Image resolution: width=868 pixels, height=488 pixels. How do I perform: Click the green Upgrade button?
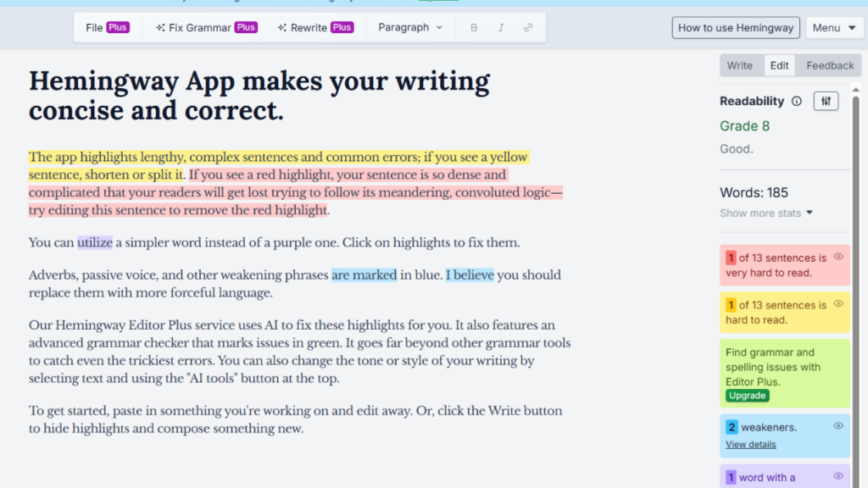[x=748, y=396]
